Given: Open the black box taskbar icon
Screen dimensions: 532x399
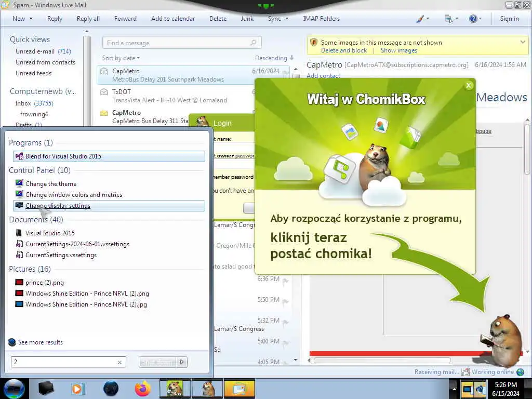Looking at the screenshot, I should click(x=46, y=389).
